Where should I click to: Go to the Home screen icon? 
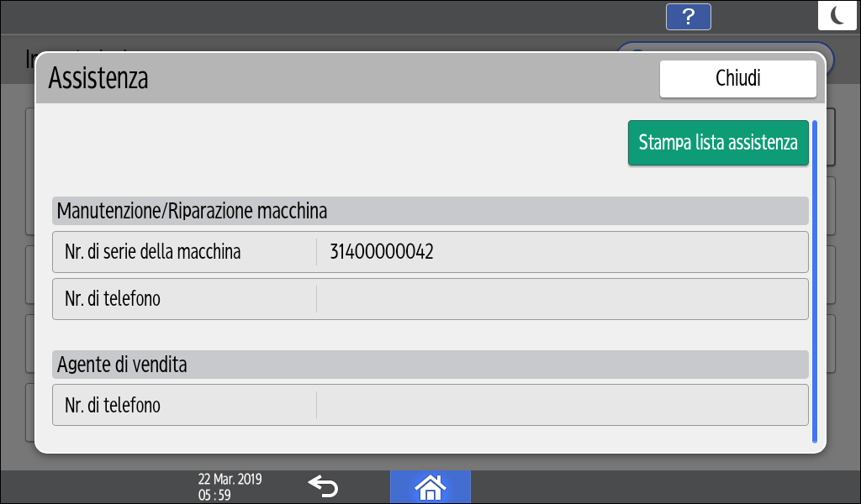coord(430,486)
